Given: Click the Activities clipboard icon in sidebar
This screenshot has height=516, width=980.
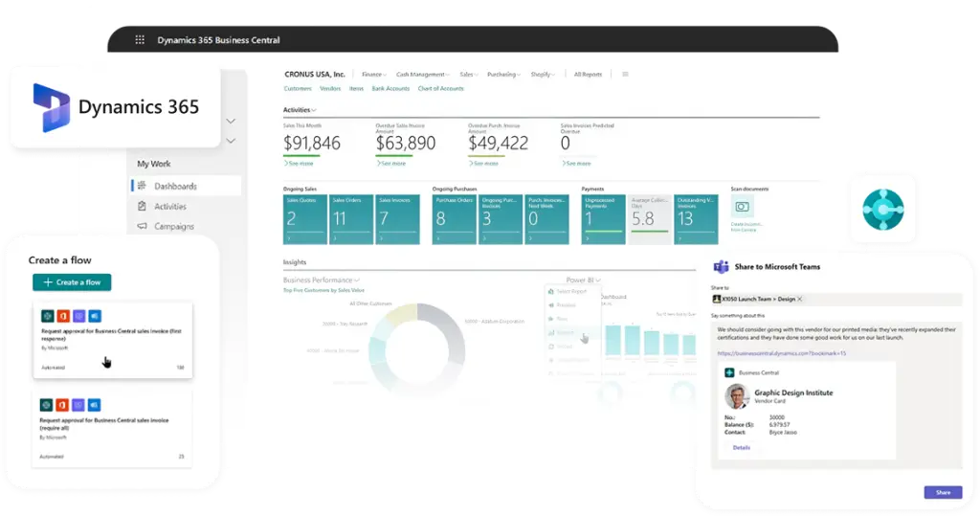Looking at the screenshot, I should tap(142, 206).
